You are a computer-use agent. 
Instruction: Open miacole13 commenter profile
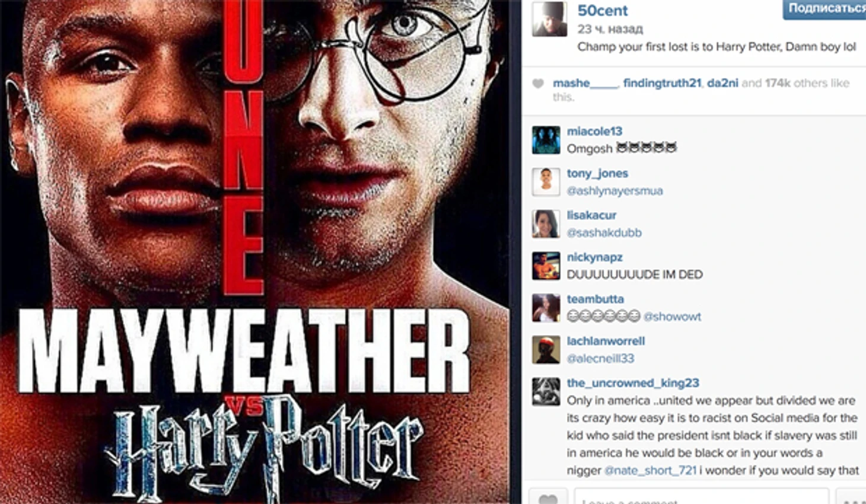point(594,131)
